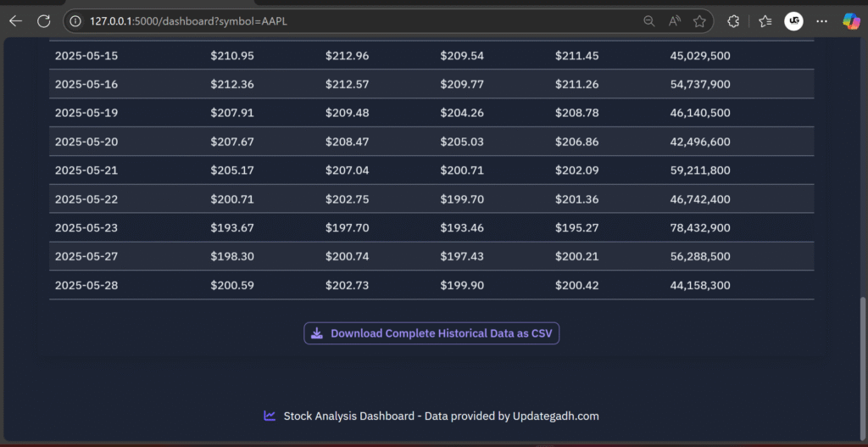Download Complete Historical Data as CSV

(x=431, y=332)
